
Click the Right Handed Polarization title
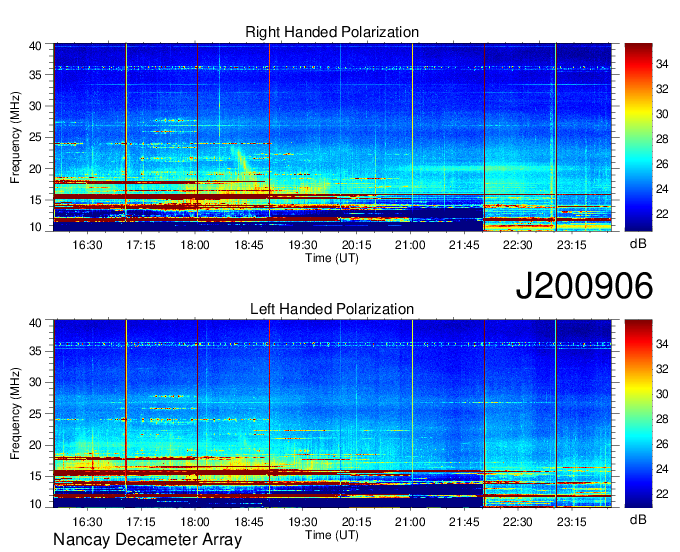point(332,32)
